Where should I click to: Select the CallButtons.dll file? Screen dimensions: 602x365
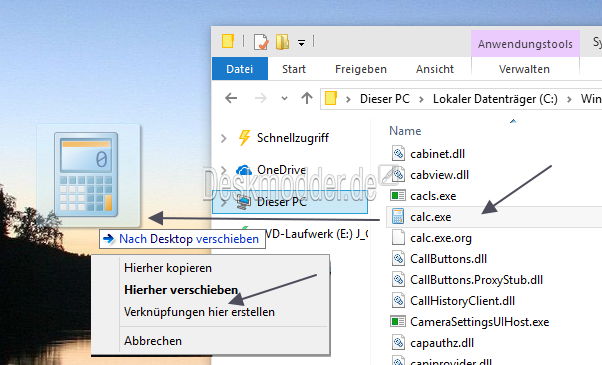(448, 259)
